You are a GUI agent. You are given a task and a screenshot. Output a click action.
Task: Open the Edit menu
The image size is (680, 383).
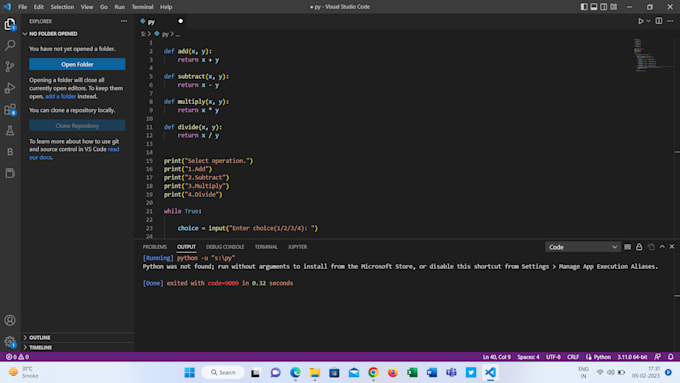click(x=39, y=7)
